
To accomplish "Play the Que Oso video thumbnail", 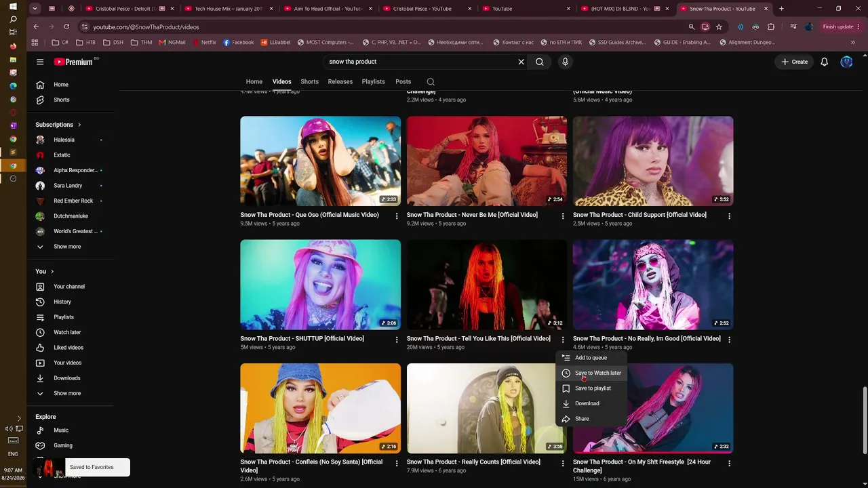I will click(x=320, y=161).
